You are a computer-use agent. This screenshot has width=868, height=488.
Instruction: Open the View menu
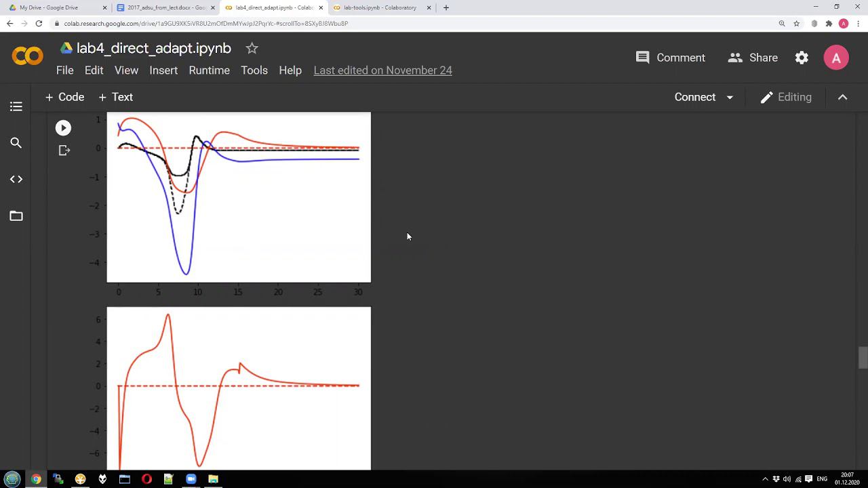(126, 70)
